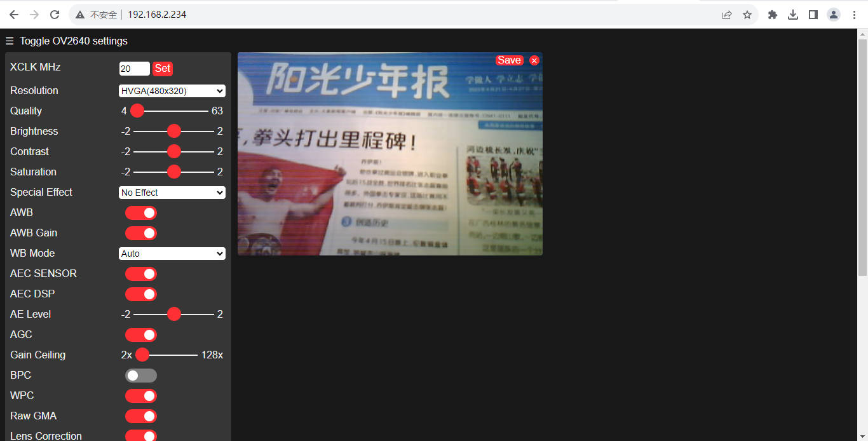
Task: Click the AE Level slider handle
Action: point(174,314)
